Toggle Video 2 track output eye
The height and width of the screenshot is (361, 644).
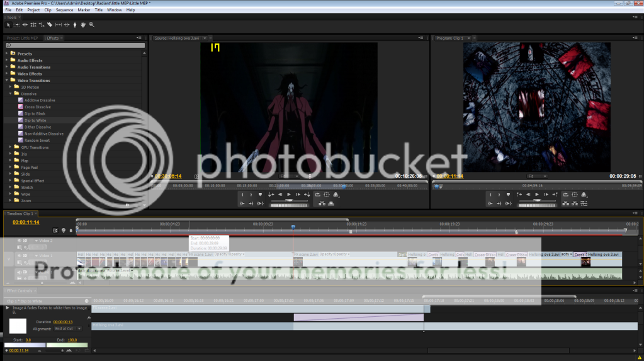[x=19, y=241]
